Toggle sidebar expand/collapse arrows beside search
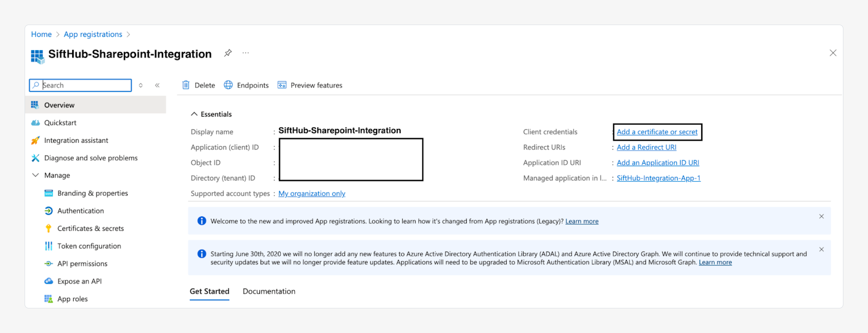The width and height of the screenshot is (868, 333). [141, 85]
